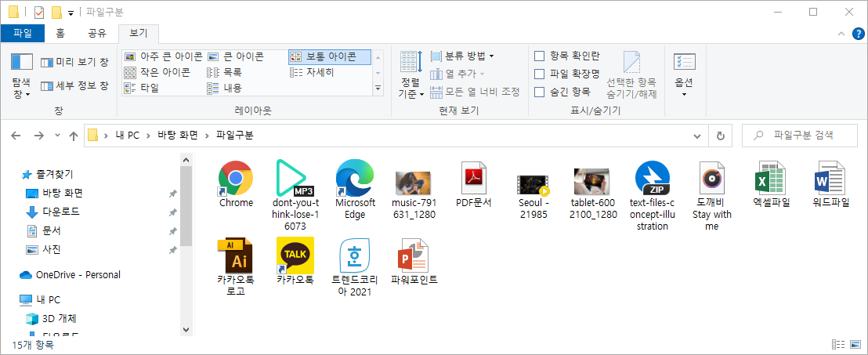Open the 파일 file tab
868x355 pixels.
click(23, 33)
